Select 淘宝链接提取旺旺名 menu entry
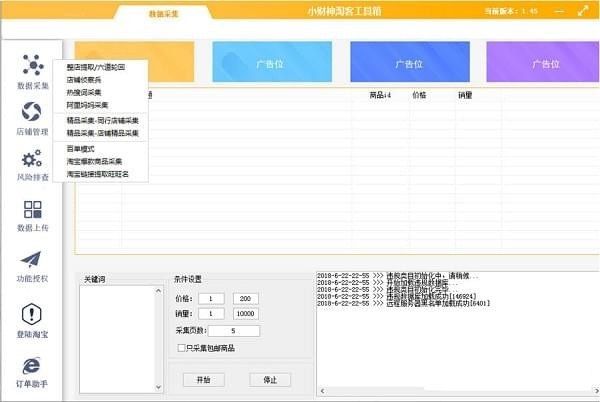 point(98,174)
